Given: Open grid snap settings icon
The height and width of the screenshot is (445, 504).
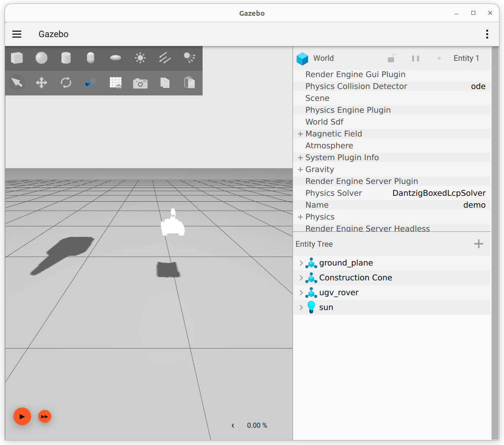Looking at the screenshot, I should 116,83.
